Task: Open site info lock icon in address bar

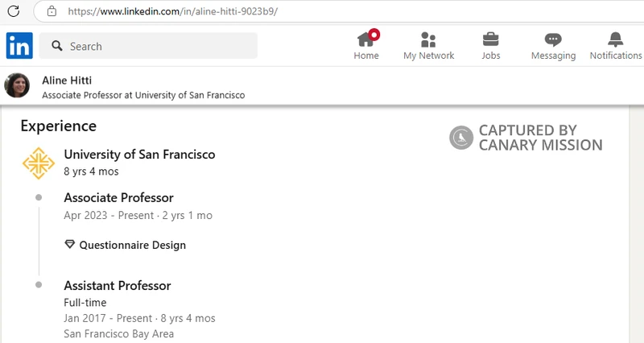Action: pyautogui.click(x=52, y=11)
